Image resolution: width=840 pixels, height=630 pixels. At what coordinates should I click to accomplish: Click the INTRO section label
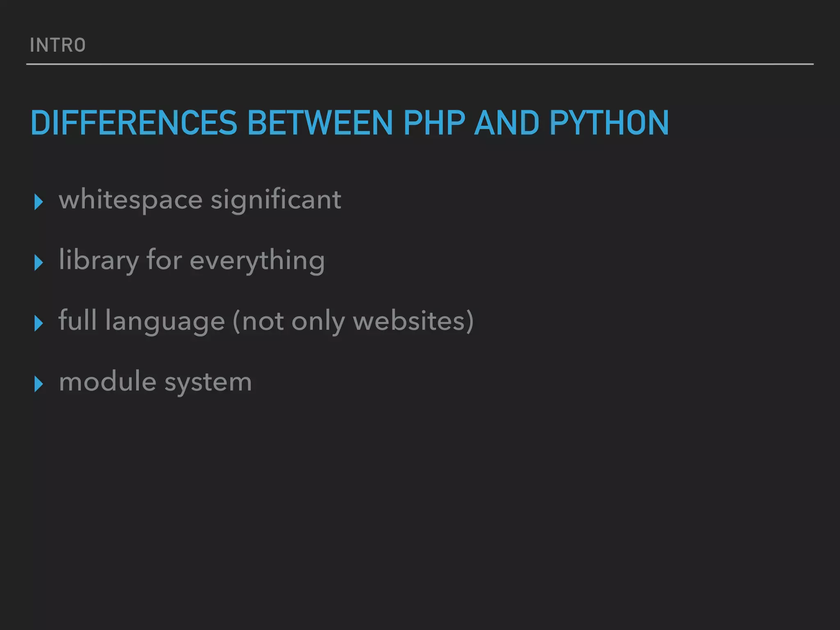[x=58, y=45]
